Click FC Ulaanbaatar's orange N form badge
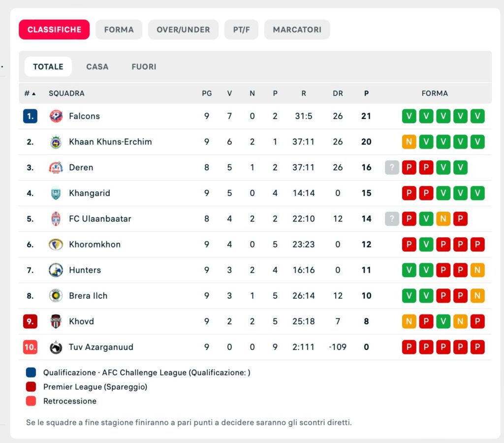This screenshot has width=504, height=443. tap(443, 219)
